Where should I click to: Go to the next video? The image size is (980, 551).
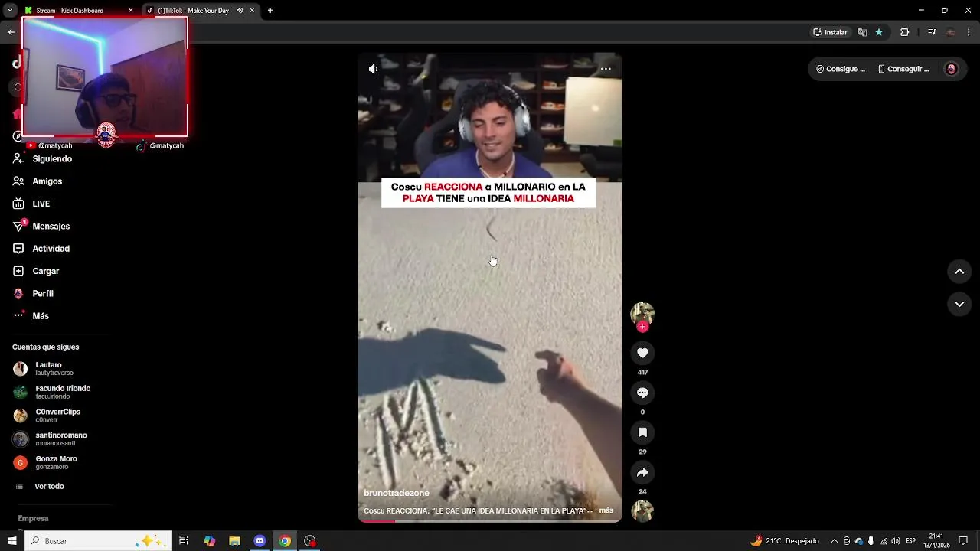pyautogui.click(x=959, y=304)
